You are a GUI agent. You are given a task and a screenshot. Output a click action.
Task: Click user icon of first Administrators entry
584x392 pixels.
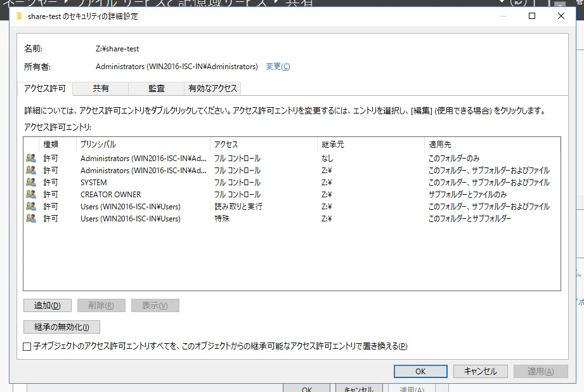tap(31, 158)
